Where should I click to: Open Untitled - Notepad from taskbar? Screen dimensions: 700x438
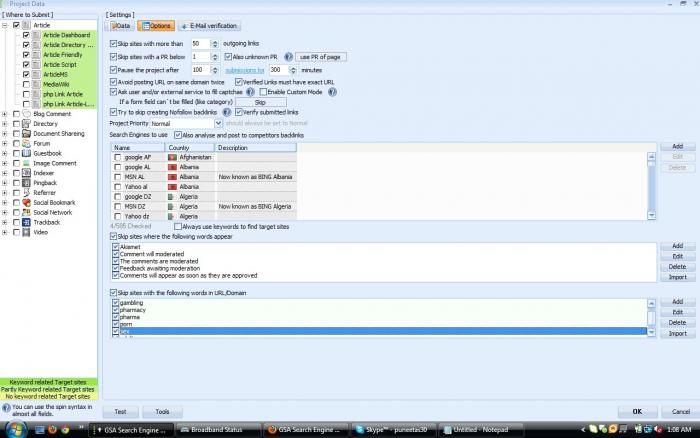[480, 430]
